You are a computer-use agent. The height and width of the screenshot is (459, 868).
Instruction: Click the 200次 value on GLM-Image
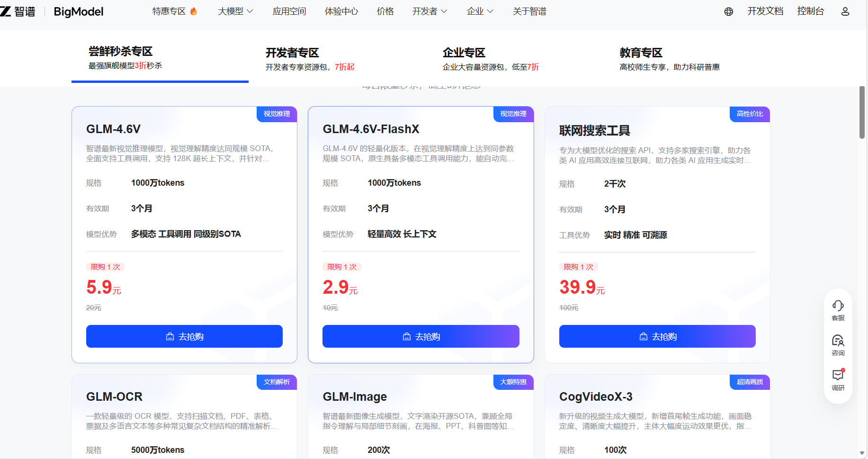click(x=379, y=450)
